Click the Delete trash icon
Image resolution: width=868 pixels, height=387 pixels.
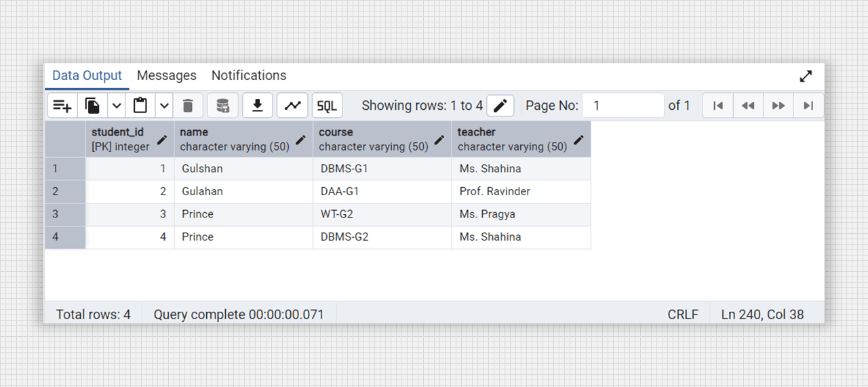pos(189,106)
